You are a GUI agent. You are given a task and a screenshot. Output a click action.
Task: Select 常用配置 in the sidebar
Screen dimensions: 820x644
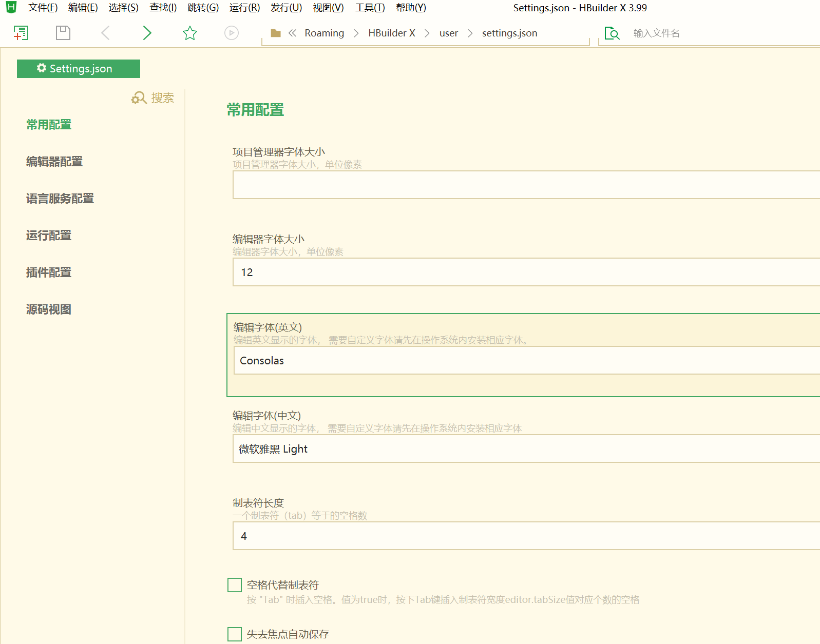[49, 125]
